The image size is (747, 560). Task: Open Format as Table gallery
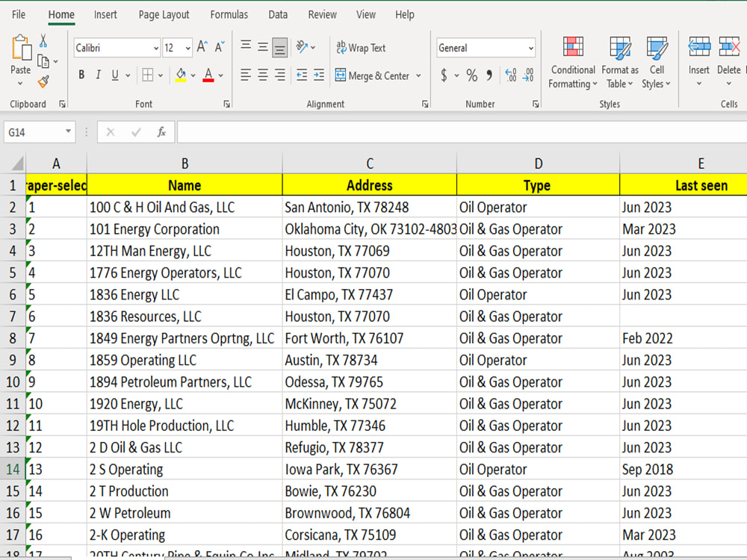620,63
